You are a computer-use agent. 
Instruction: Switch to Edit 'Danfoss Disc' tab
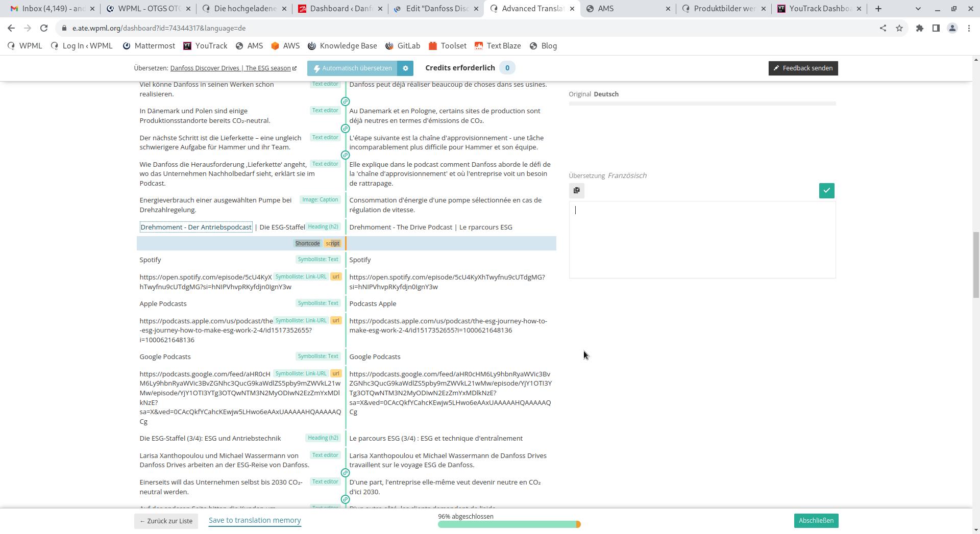point(435,9)
